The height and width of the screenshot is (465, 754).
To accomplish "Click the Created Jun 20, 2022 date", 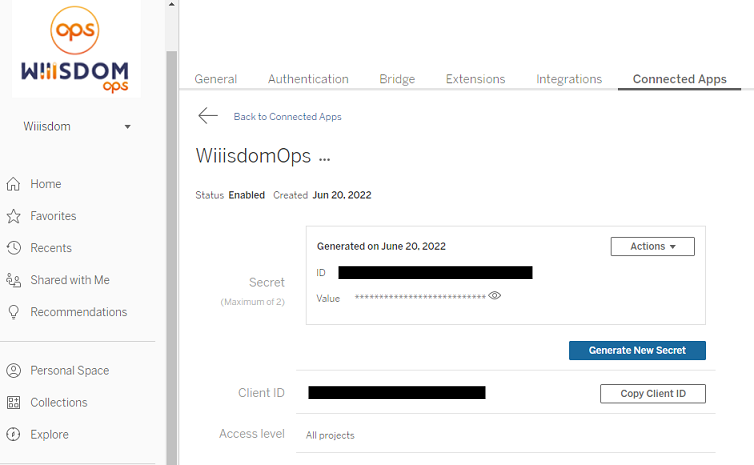I will tap(342, 195).
